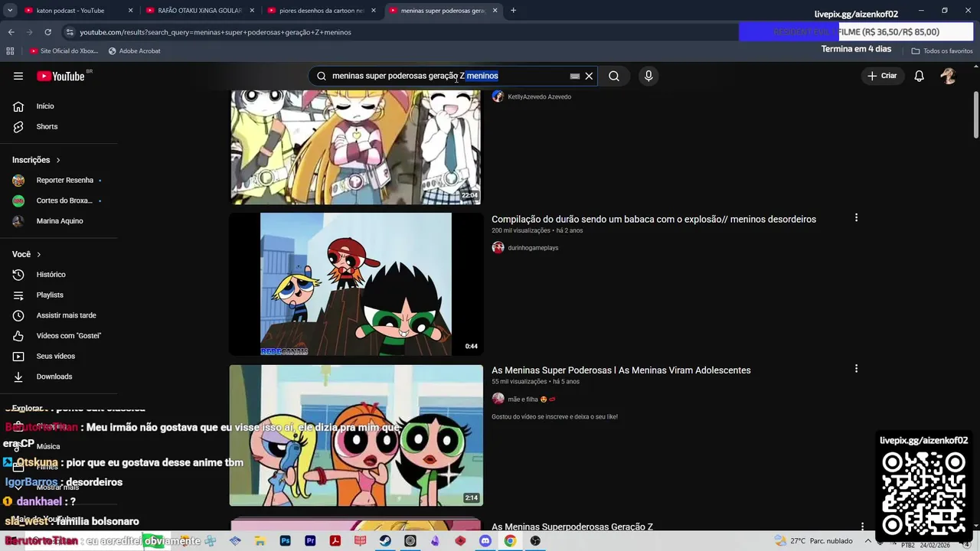Click As Meninas Viram Adolescentes title
Viewport: 980px width, 551px height.
(621, 370)
